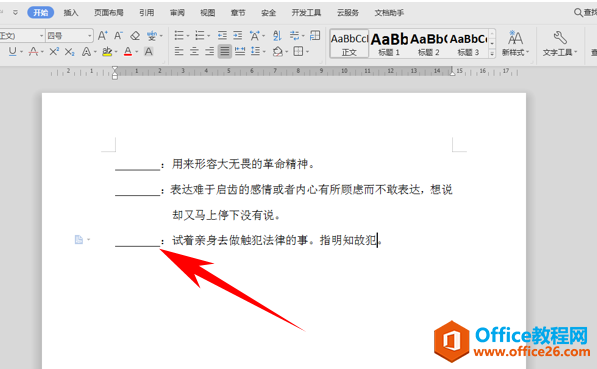
Task: Open the 插入 tab
Action: (71, 13)
